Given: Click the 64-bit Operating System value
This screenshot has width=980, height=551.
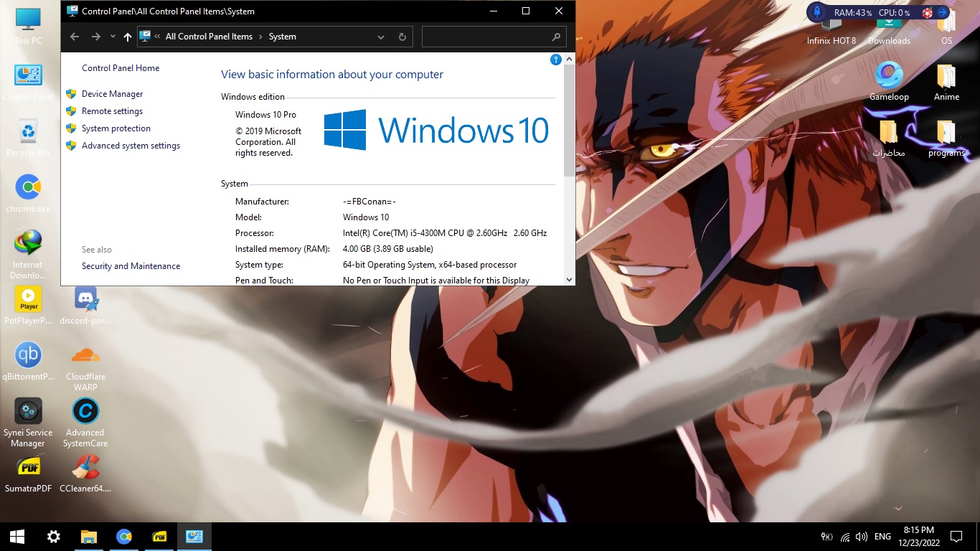Looking at the screenshot, I should [x=430, y=265].
